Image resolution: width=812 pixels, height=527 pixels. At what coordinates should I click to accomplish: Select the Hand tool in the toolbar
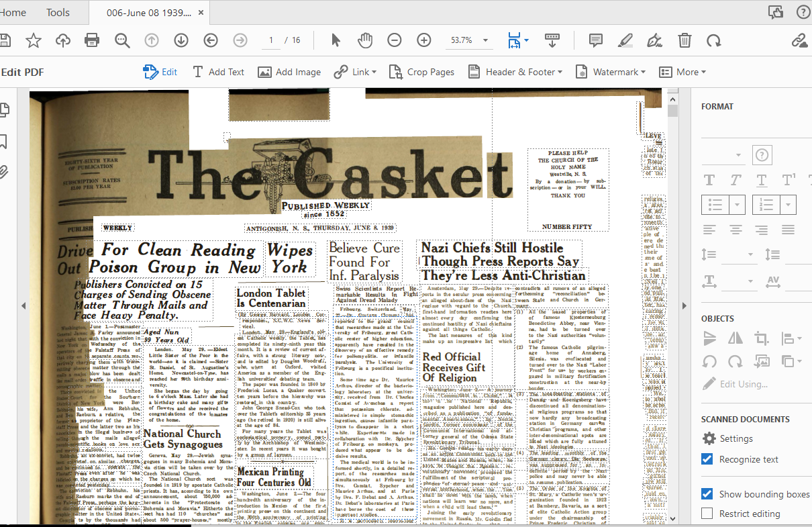click(x=365, y=40)
